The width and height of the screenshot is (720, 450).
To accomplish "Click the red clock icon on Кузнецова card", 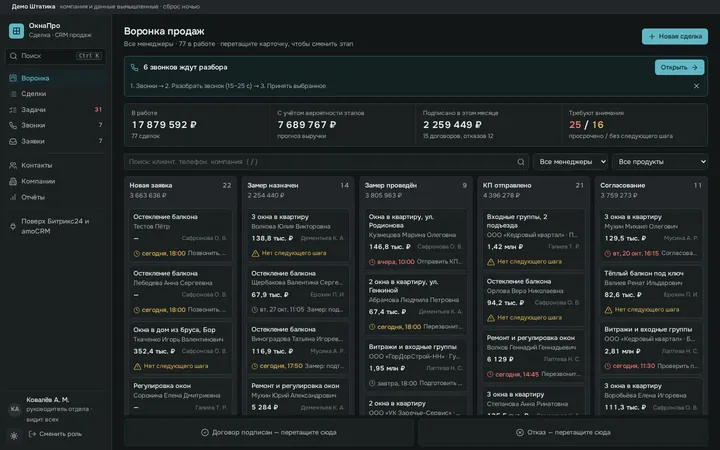I will tap(372, 262).
